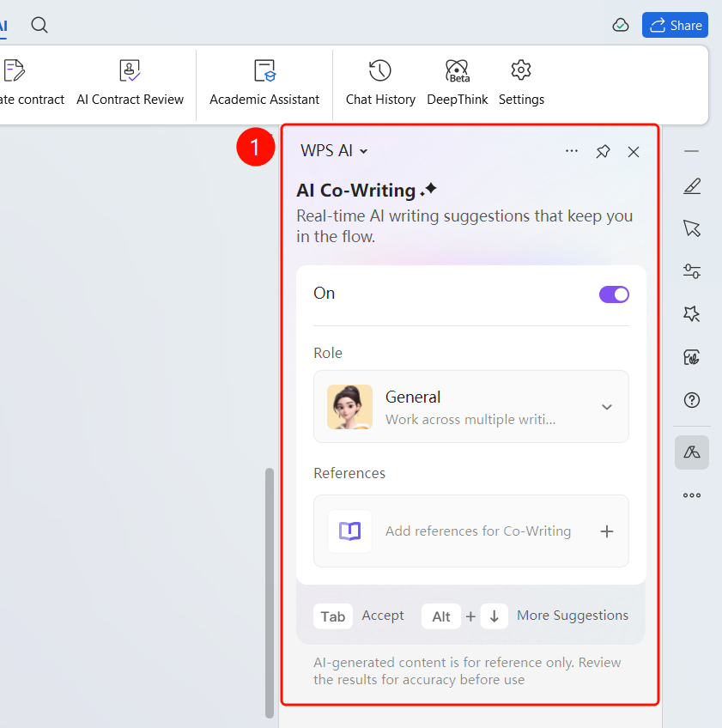Click the General role avatar thumbnail
Image resolution: width=722 pixels, height=728 pixels.
[x=349, y=407]
